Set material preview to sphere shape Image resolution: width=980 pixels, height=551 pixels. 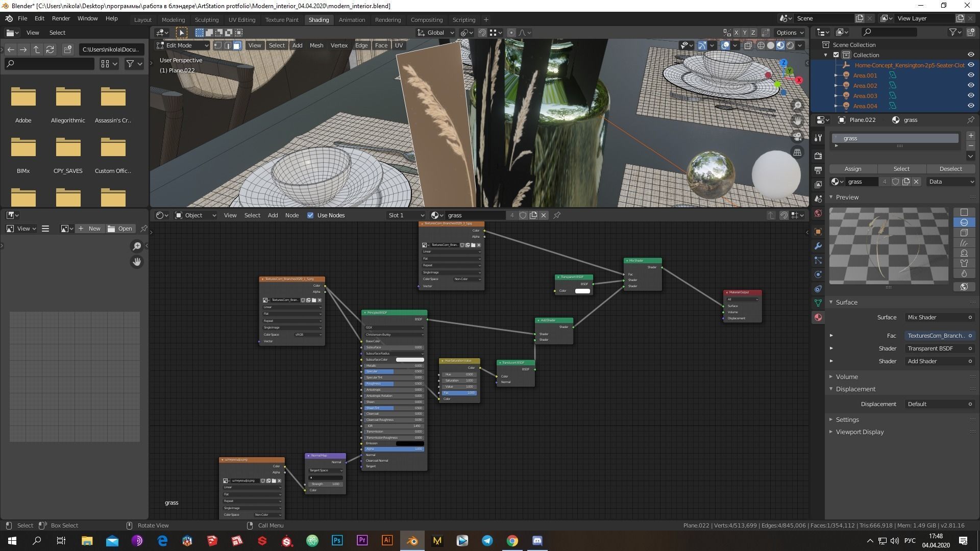(x=964, y=222)
